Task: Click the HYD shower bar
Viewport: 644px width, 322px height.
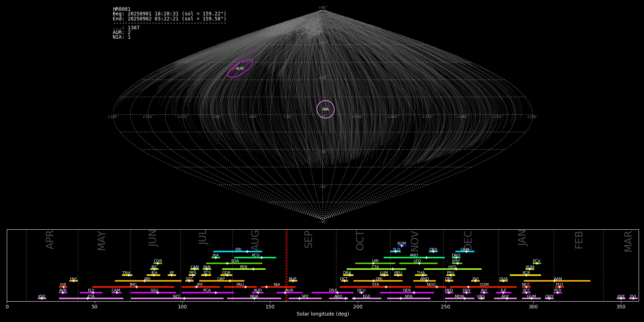Action: (x=453, y=269)
